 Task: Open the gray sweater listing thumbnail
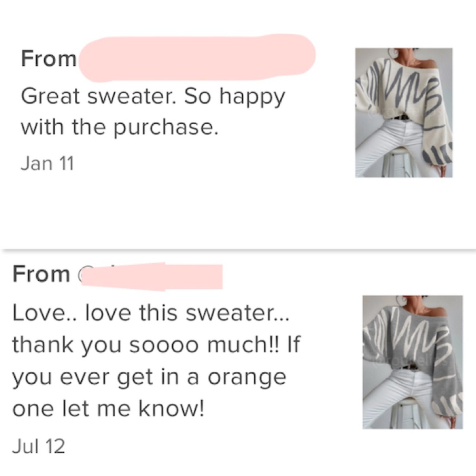tap(412, 362)
